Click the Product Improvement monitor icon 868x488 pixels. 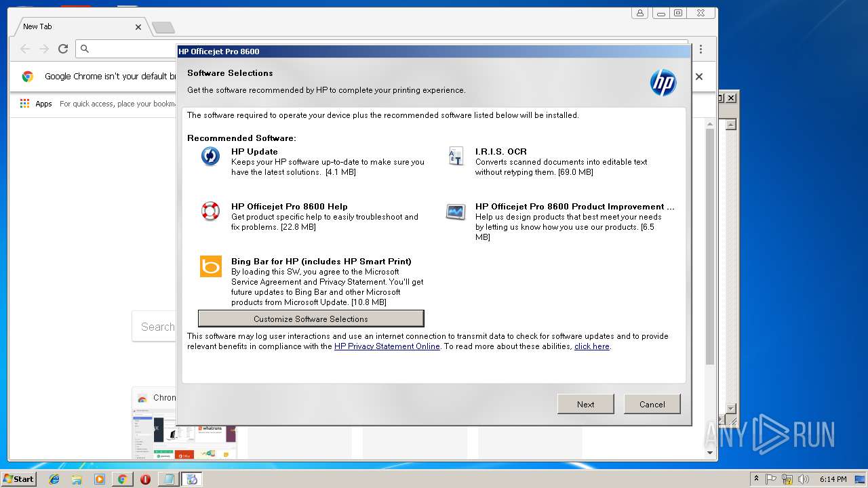[456, 211]
